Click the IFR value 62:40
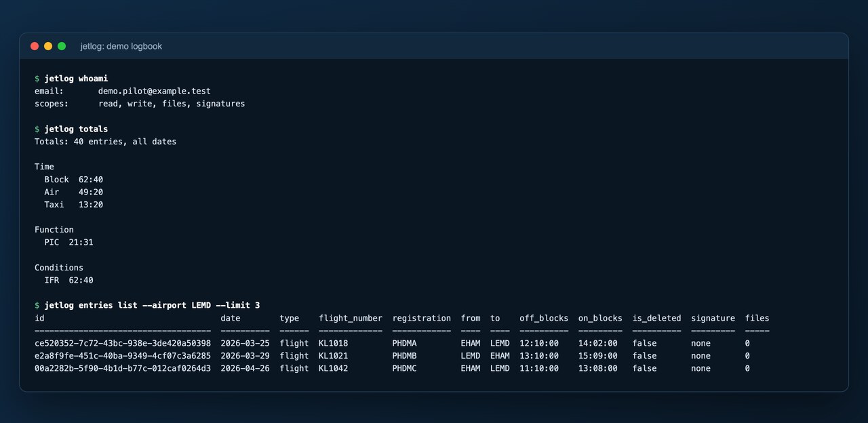868x423 pixels. (x=81, y=280)
